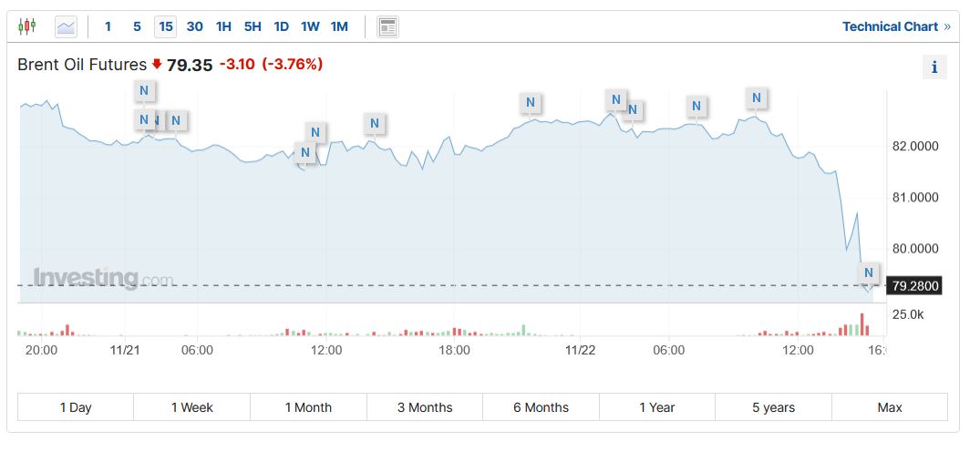Select the area chart type icon
The image size is (980, 452).
pos(67,26)
